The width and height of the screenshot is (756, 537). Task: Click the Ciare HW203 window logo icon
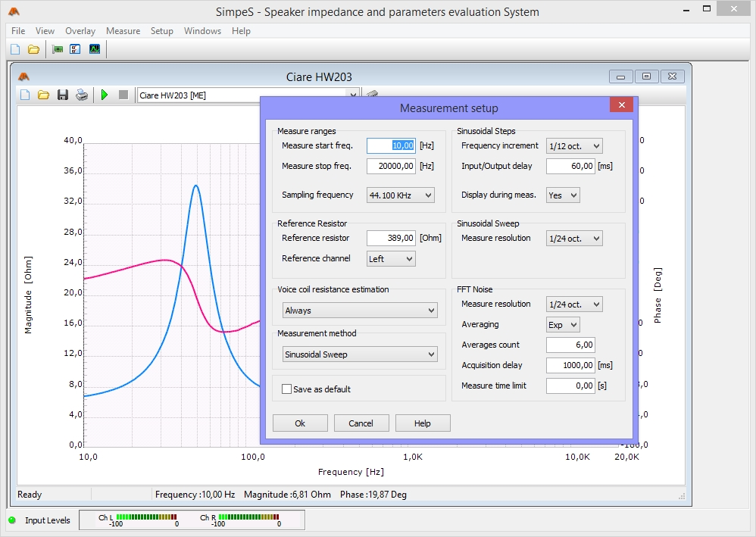(23, 76)
